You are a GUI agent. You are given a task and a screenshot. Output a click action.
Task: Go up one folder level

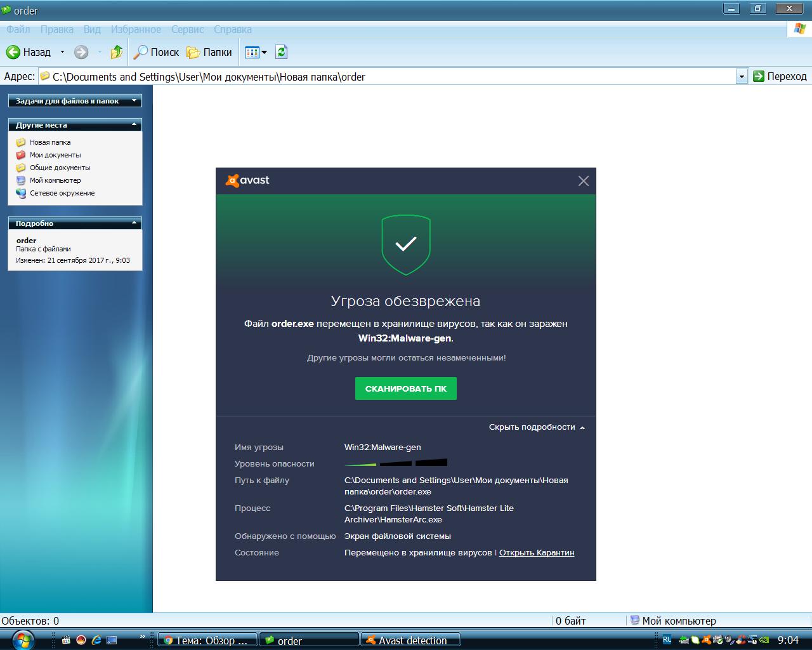116,52
